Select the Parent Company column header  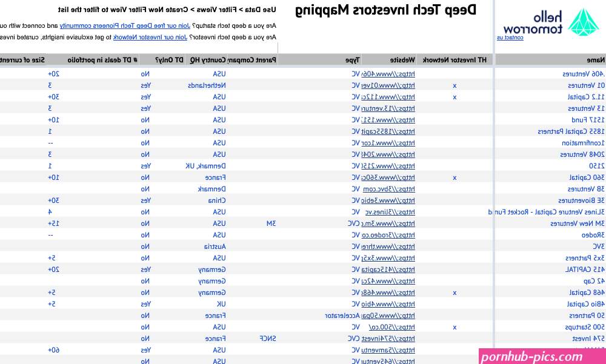(x=252, y=60)
